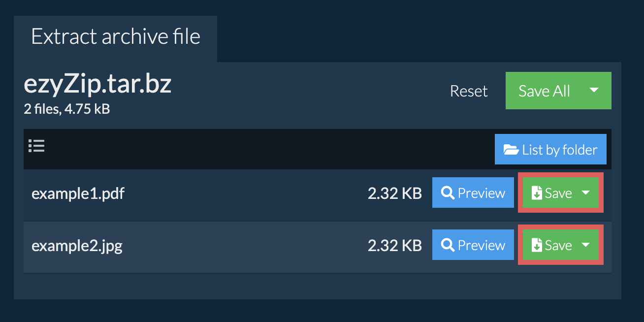Click the magnifier icon in example1.pdf row
The height and width of the screenshot is (322, 644).
[448, 193]
